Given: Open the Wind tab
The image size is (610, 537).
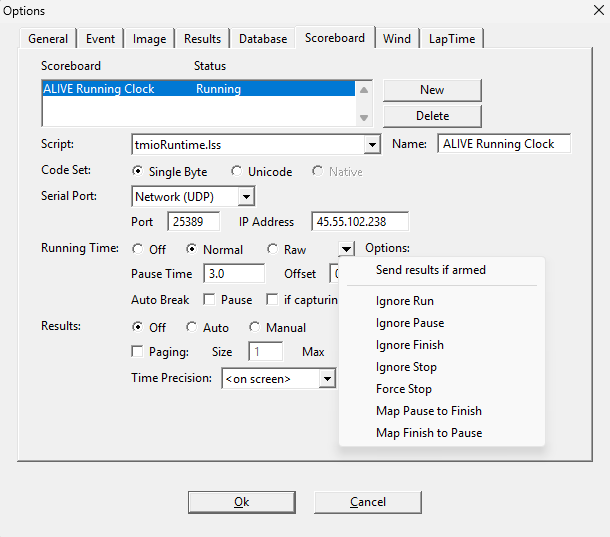Looking at the screenshot, I should pos(397,39).
